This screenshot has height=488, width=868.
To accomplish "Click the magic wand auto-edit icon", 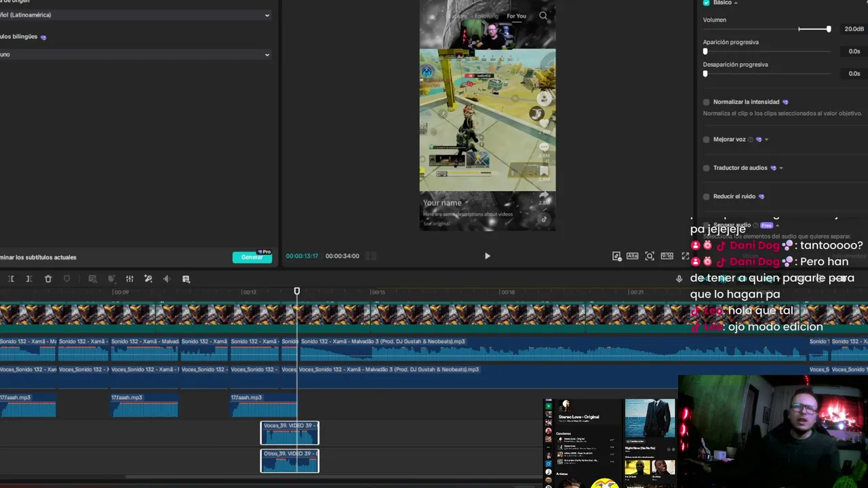I will [x=149, y=279].
